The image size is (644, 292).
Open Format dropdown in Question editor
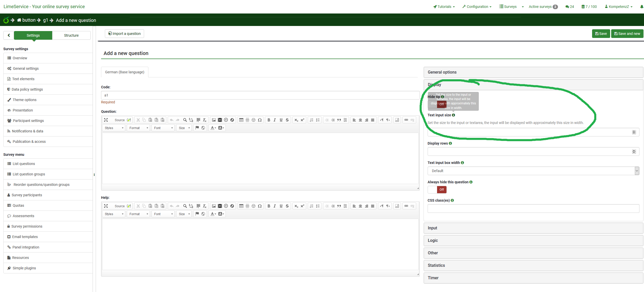[x=138, y=128]
